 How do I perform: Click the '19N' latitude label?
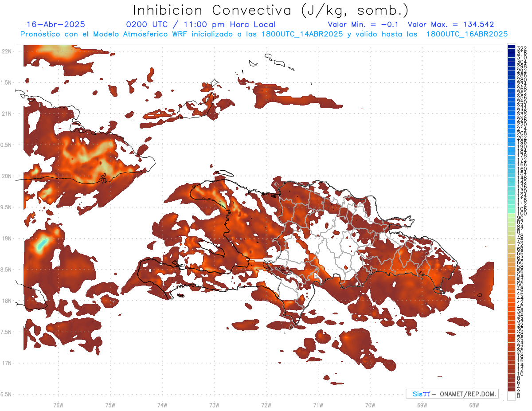(7, 238)
